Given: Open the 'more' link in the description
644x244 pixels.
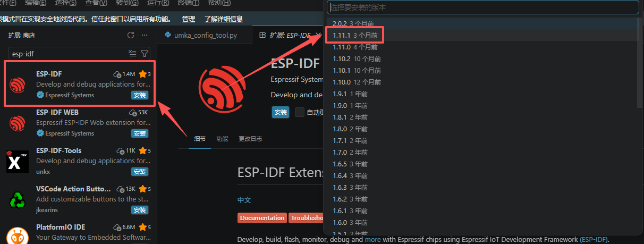Looking at the screenshot, I should tap(372, 240).
